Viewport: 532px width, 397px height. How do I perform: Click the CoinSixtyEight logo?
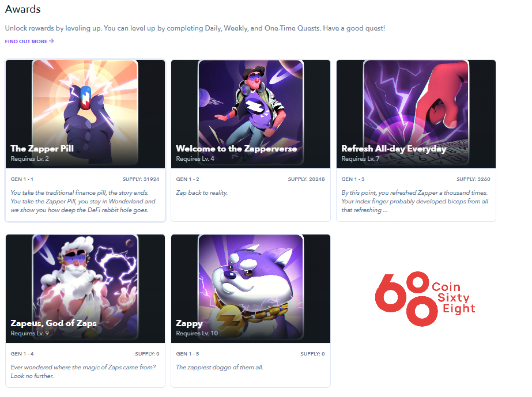(425, 298)
